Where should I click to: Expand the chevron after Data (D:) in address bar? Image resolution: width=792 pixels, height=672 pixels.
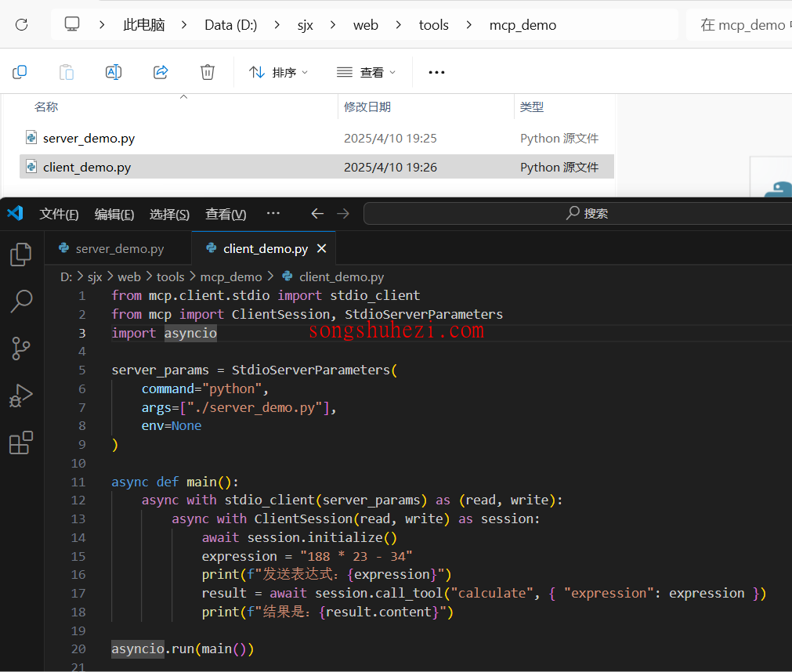pyautogui.click(x=277, y=25)
